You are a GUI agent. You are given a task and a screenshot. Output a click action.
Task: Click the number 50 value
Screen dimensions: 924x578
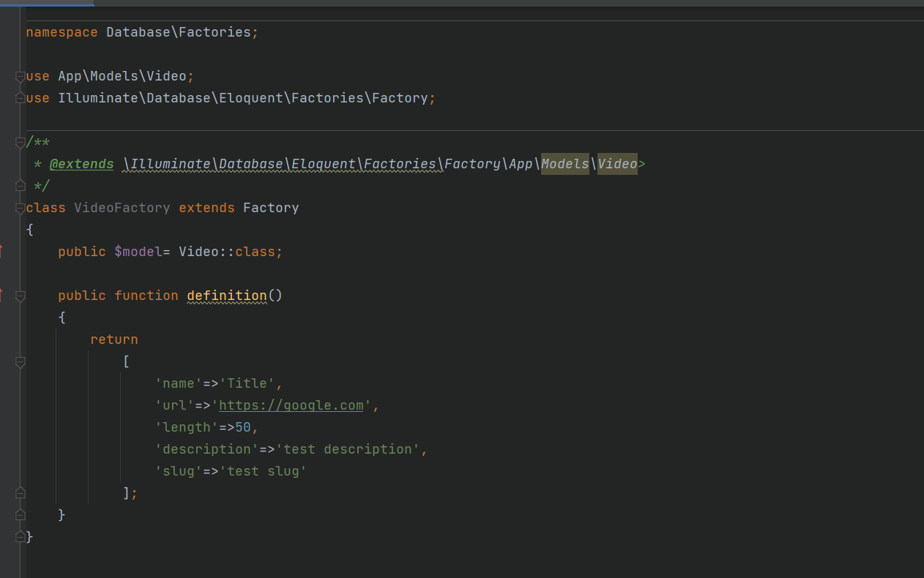(x=243, y=427)
